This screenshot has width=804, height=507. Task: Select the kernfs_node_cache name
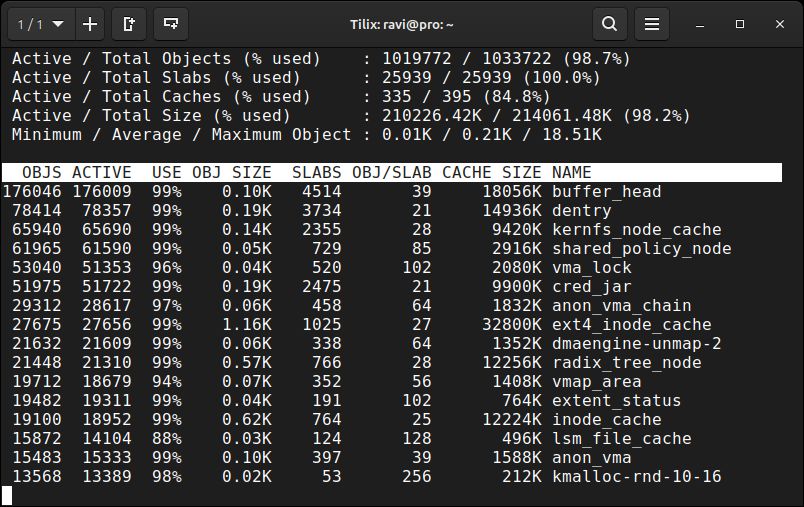click(x=636, y=230)
